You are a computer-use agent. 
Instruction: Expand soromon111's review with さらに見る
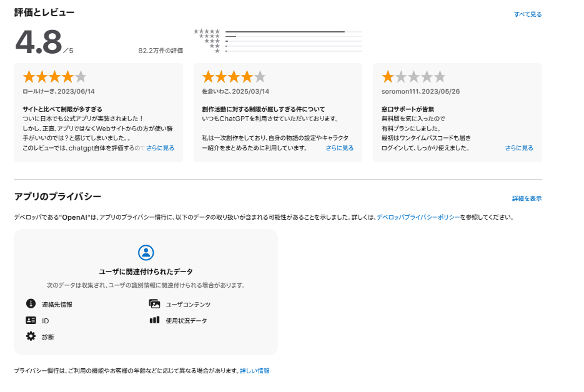pyautogui.click(x=519, y=148)
